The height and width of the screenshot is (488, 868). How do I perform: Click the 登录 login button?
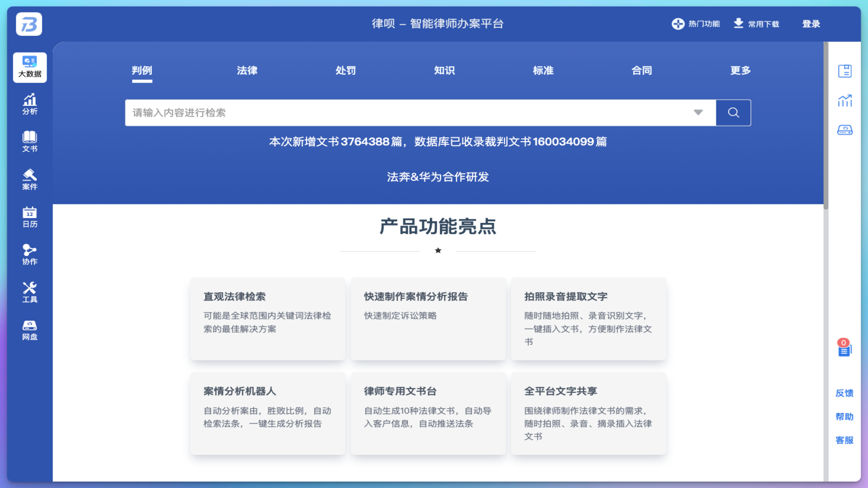[811, 24]
